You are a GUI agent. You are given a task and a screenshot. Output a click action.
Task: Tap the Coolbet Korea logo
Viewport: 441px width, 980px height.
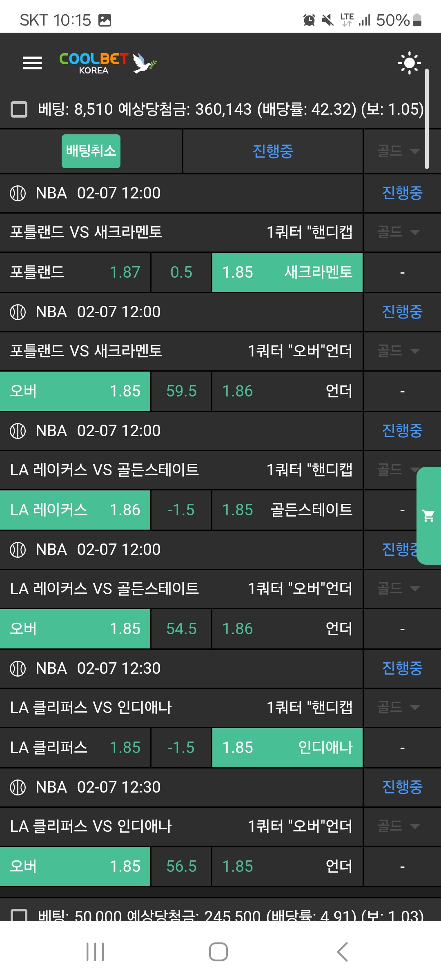pos(108,63)
